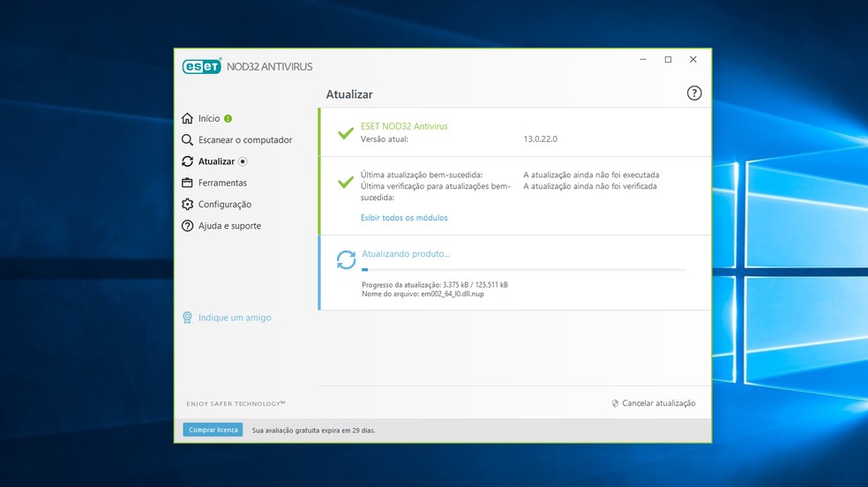This screenshot has width=868, height=487.
Task: Click Indique um amigo link
Action: pyautogui.click(x=235, y=318)
